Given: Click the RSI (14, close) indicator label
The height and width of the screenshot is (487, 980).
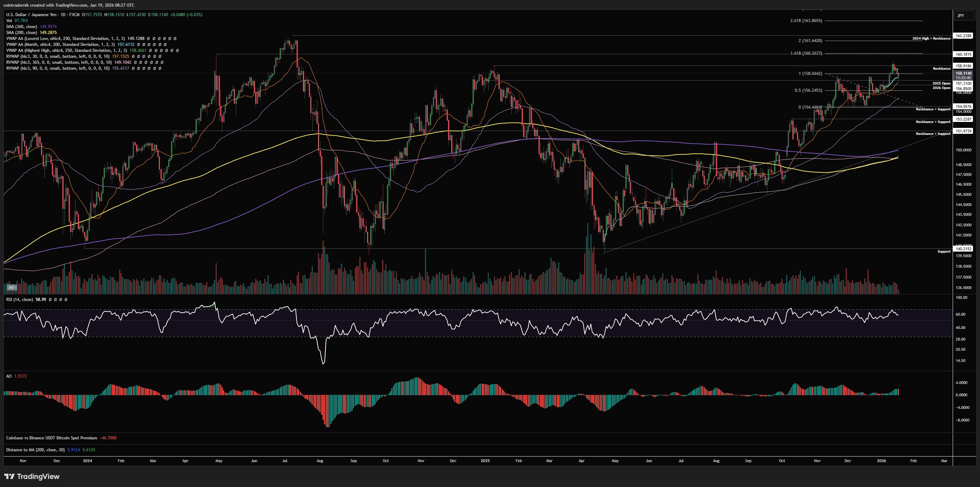Looking at the screenshot, I should tap(19, 300).
